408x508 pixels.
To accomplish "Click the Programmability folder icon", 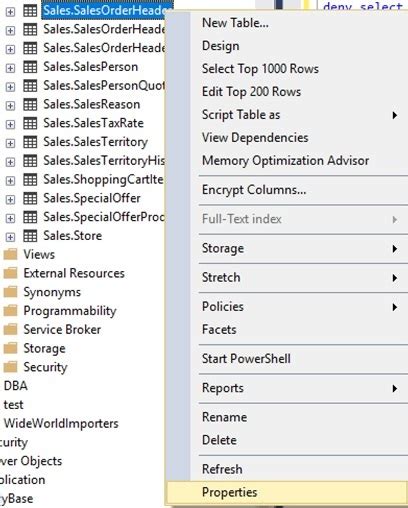I will [x=10, y=311].
